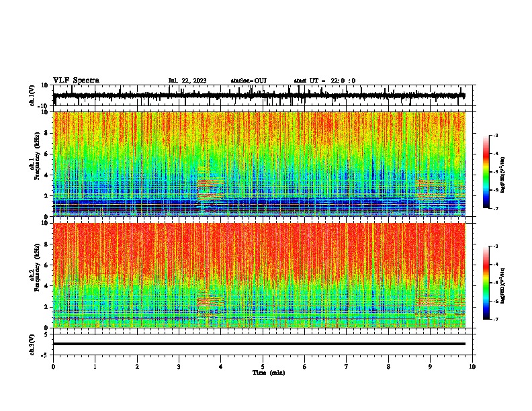
Task: Click the "start UT = 22:0 :0" text
Action: pyautogui.click(x=324, y=81)
